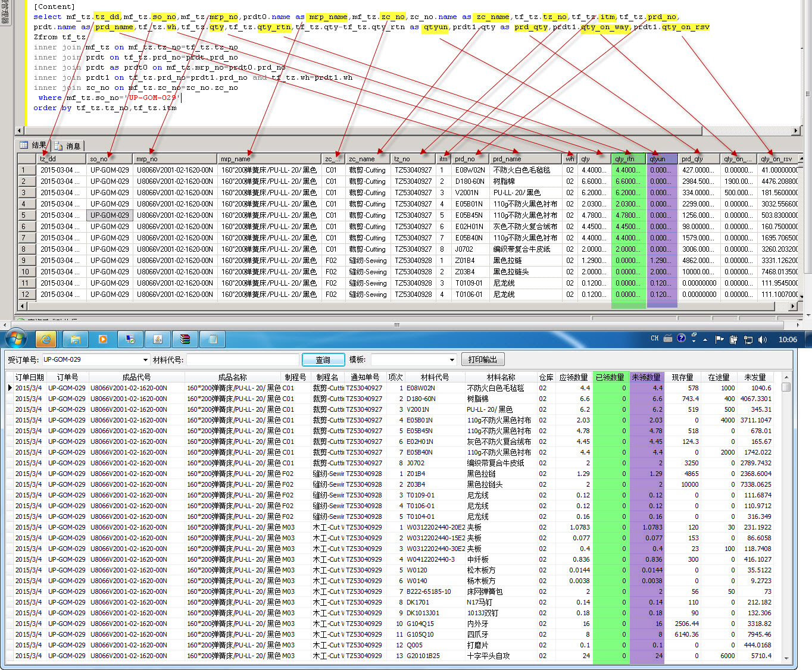
Task: Click the zc_name column header
Action: 367,159
